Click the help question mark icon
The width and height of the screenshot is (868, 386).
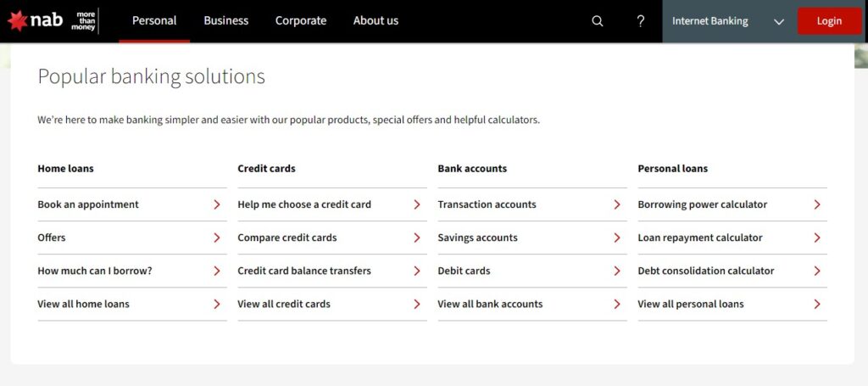pyautogui.click(x=641, y=21)
